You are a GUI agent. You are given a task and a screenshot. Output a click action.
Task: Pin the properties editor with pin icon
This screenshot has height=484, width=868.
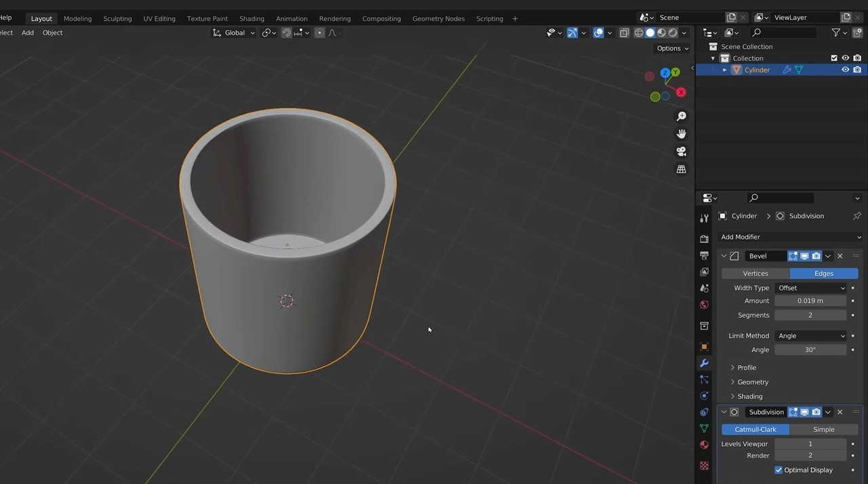pos(856,216)
